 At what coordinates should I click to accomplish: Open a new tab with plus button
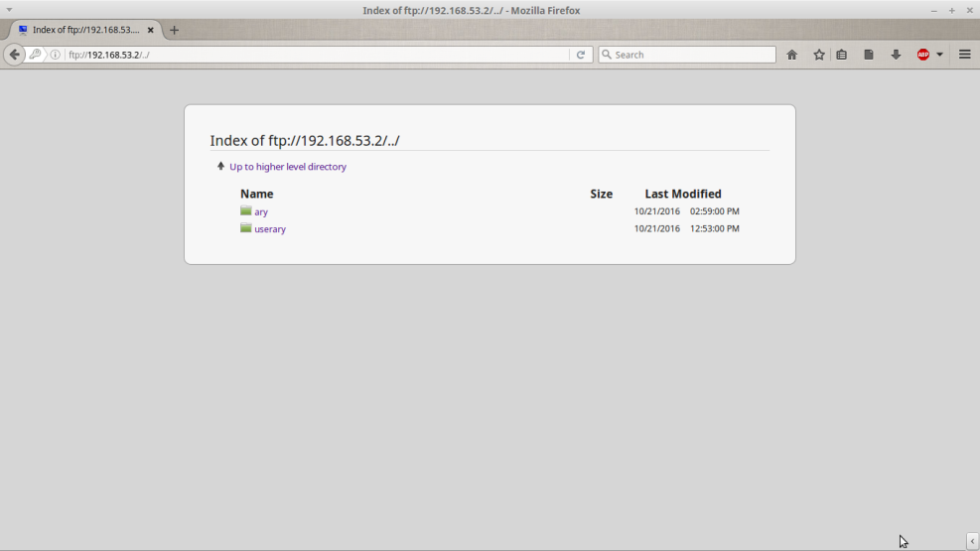pyautogui.click(x=174, y=30)
